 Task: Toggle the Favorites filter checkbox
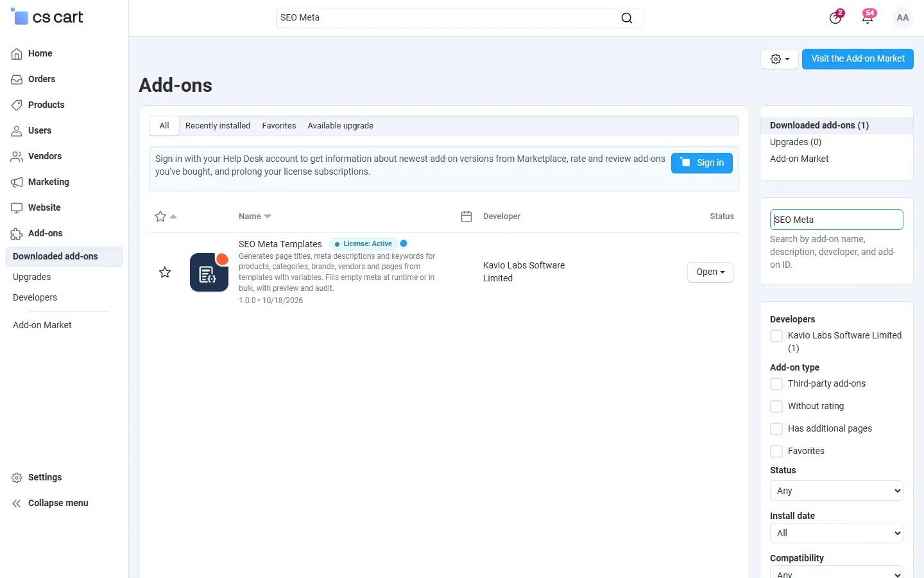click(x=776, y=451)
